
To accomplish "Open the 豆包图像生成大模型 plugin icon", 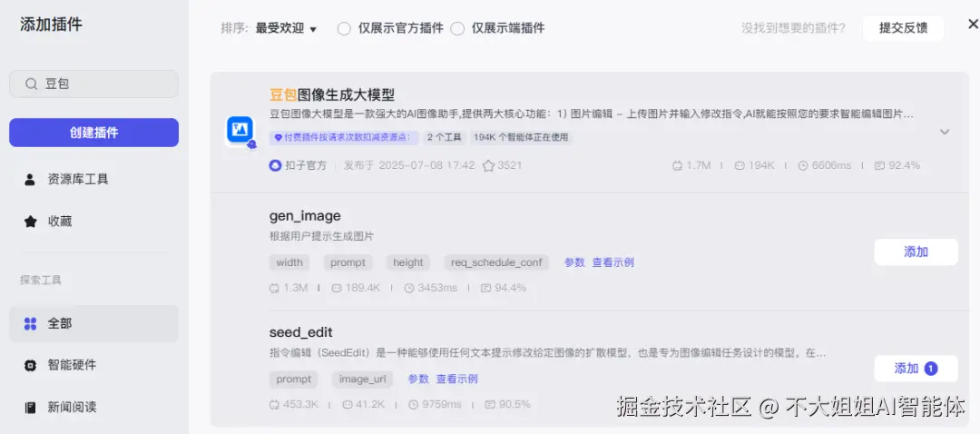I will click(x=240, y=132).
